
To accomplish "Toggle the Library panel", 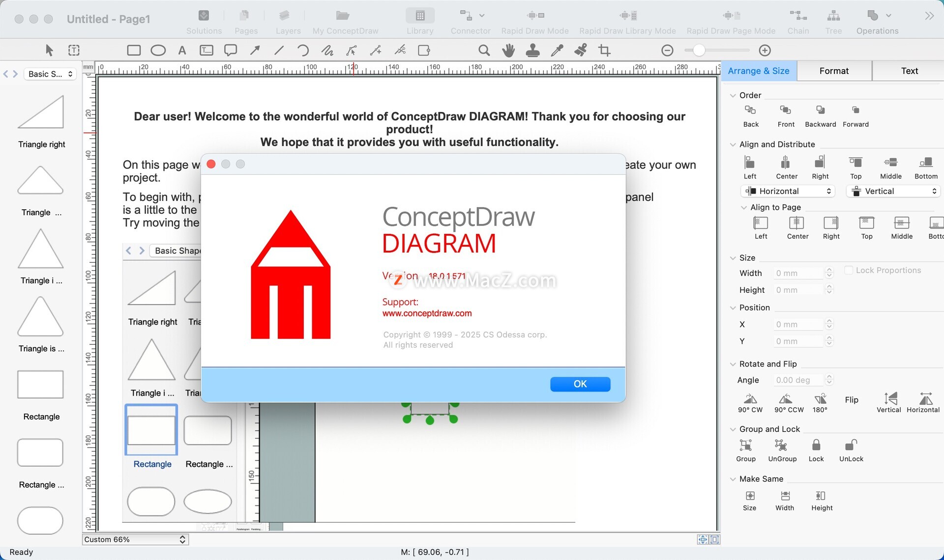I will coord(420,22).
